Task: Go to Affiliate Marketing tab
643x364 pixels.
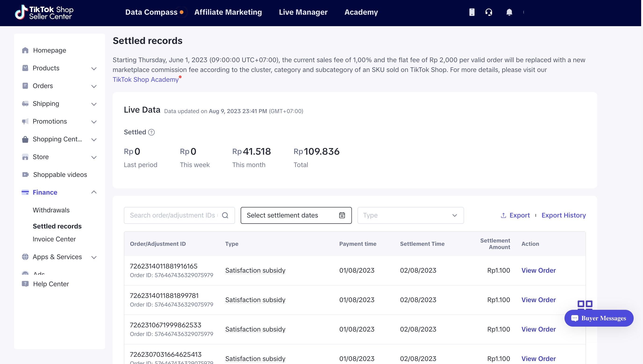Action: (228, 12)
